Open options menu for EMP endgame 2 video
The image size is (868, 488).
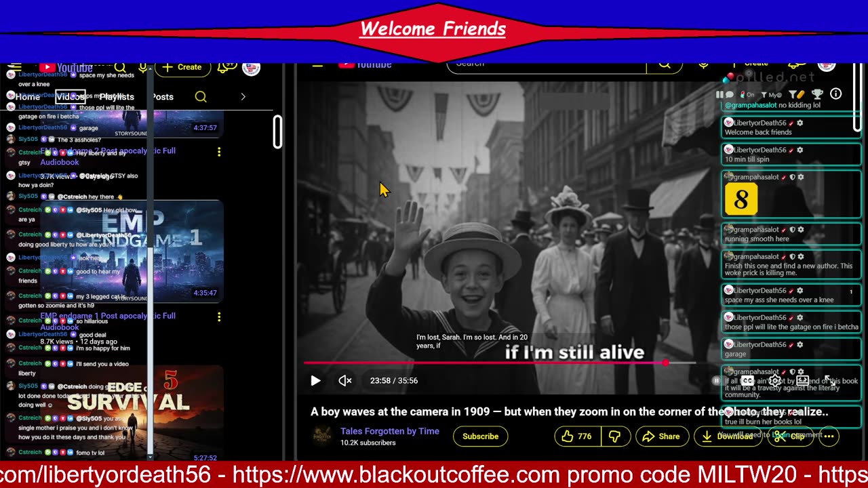click(219, 152)
